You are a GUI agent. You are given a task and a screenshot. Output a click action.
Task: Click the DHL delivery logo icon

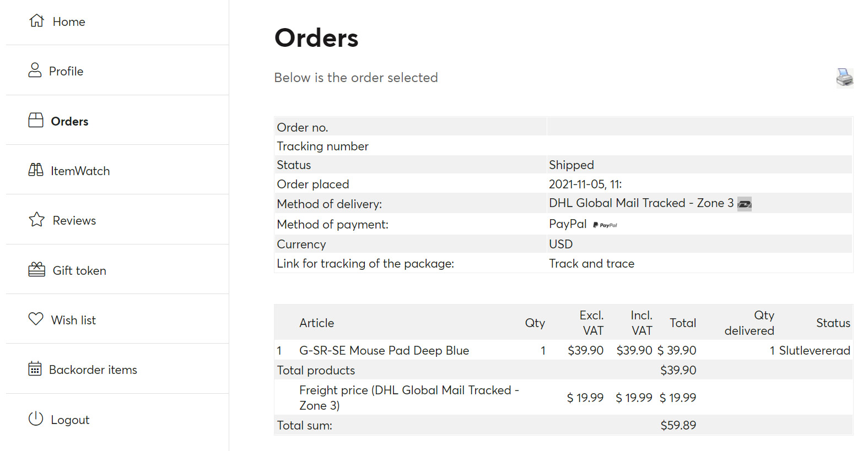(x=745, y=204)
